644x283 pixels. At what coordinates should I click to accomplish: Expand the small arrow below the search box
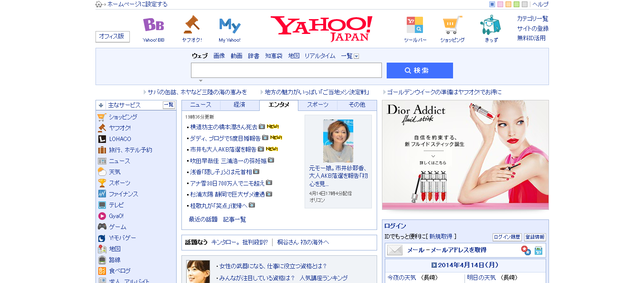(201, 81)
